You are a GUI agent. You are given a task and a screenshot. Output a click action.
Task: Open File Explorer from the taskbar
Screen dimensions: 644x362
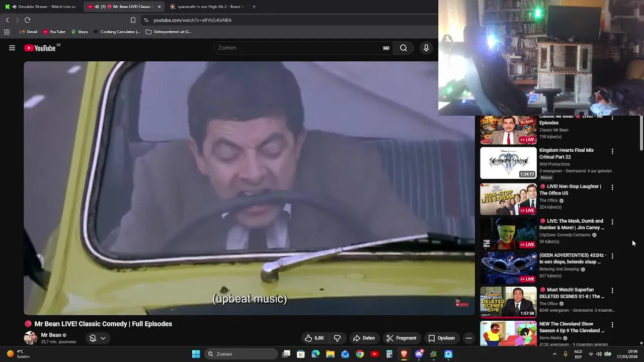[x=331, y=354]
